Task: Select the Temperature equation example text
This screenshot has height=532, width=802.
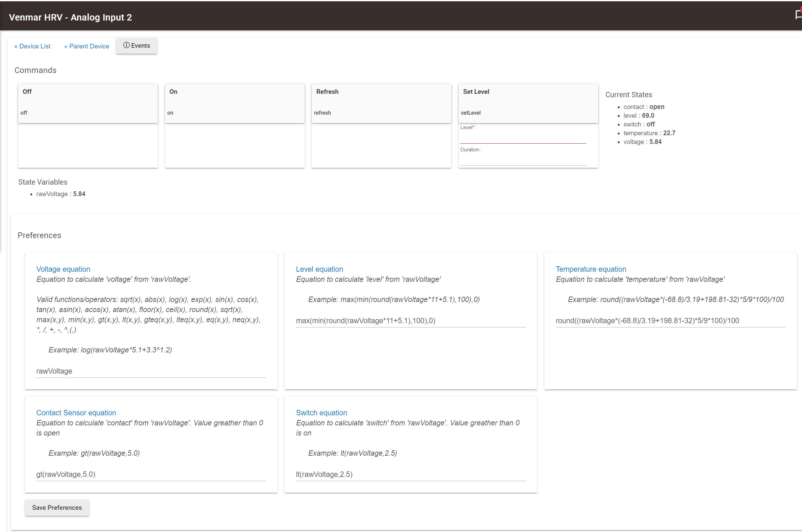Action: (676, 300)
